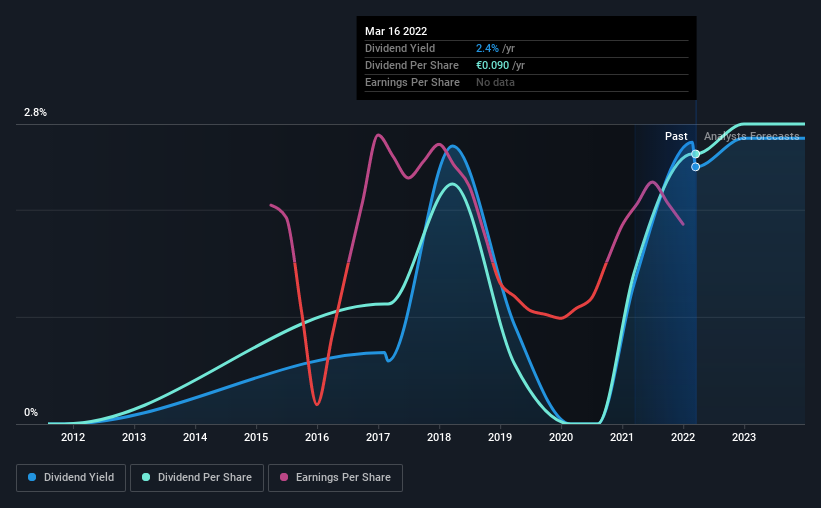The width and height of the screenshot is (821, 508).
Task: Toggle the Earnings Per Share legend button
Action: [335, 478]
